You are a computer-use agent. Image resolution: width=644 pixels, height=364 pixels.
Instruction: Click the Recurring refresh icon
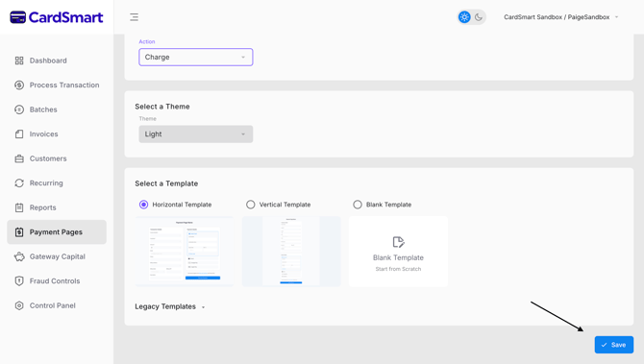tap(19, 183)
